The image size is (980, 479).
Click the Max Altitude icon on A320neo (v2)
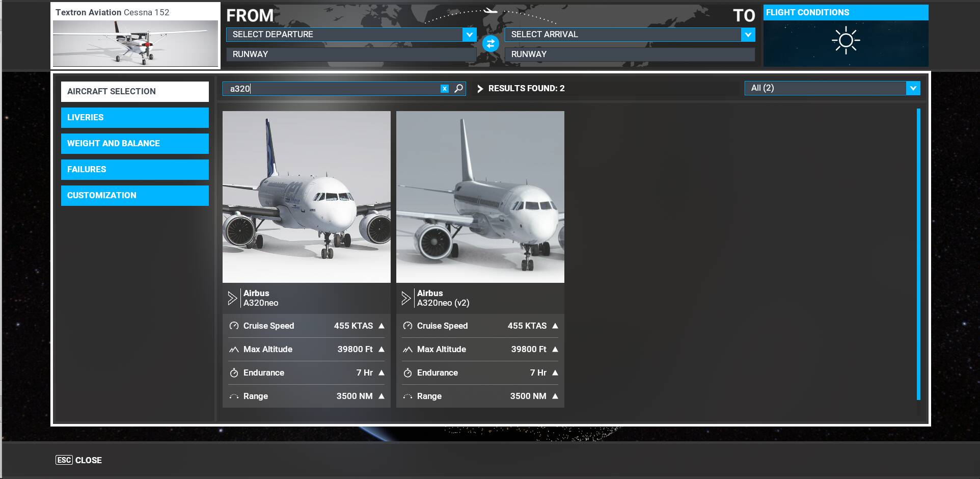(x=407, y=349)
